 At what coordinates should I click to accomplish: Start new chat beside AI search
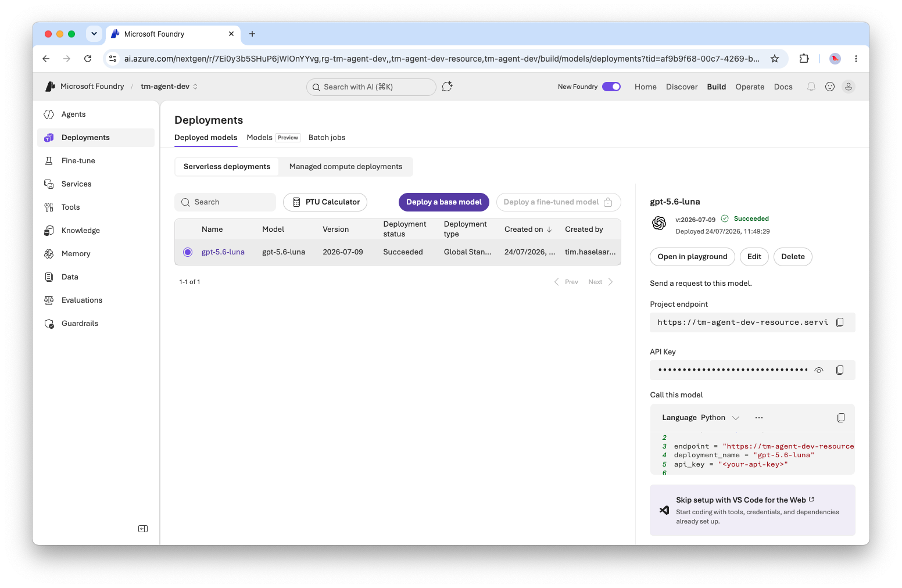click(x=447, y=87)
